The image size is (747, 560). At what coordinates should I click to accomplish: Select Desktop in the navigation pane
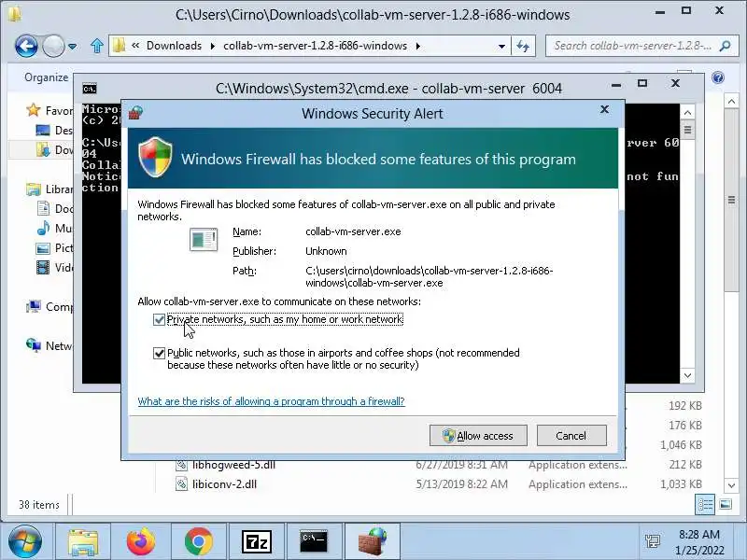click(54, 130)
